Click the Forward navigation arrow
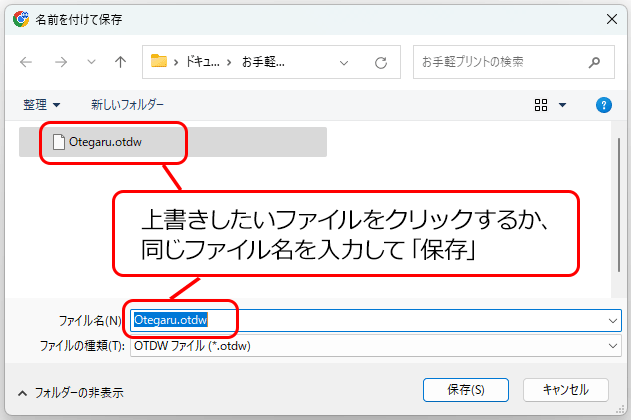This screenshot has height=420, width=631. [61, 62]
